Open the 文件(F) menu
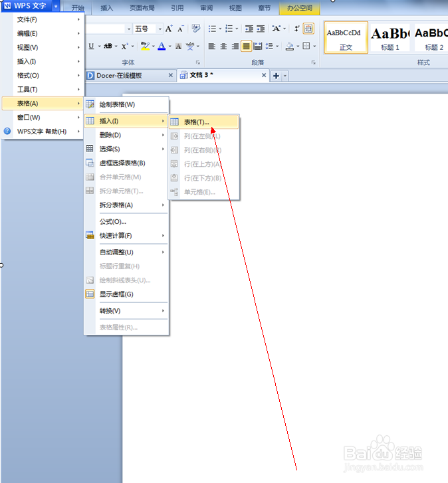The height and width of the screenshot is (483, 448). 43,20
